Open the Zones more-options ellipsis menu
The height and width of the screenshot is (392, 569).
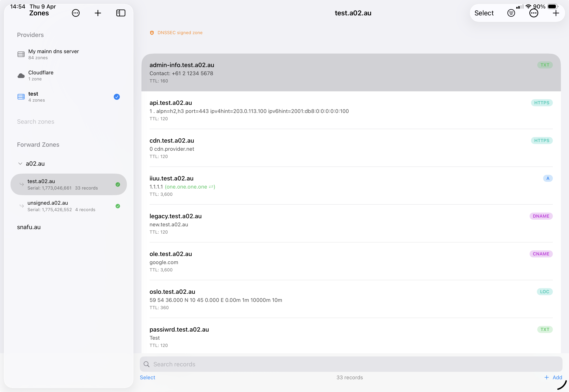point(76,13)
